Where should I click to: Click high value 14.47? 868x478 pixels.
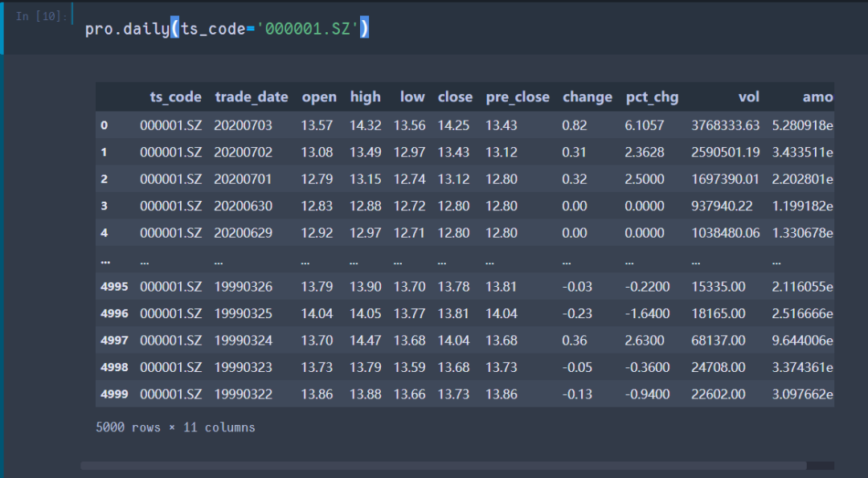click(x=366, y=341)
